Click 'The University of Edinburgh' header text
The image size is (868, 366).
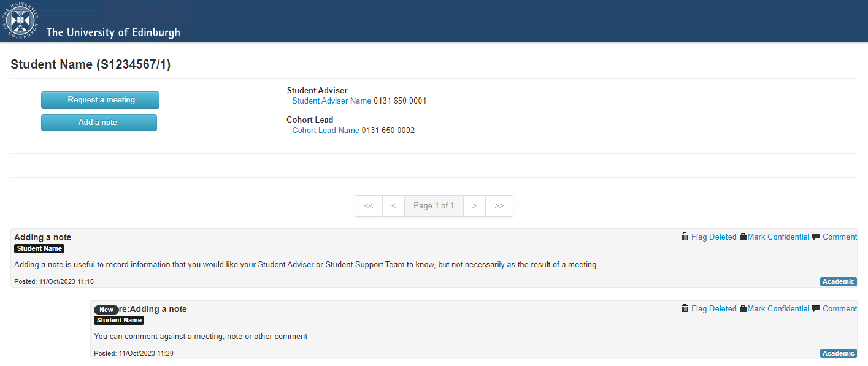(113, 32)
